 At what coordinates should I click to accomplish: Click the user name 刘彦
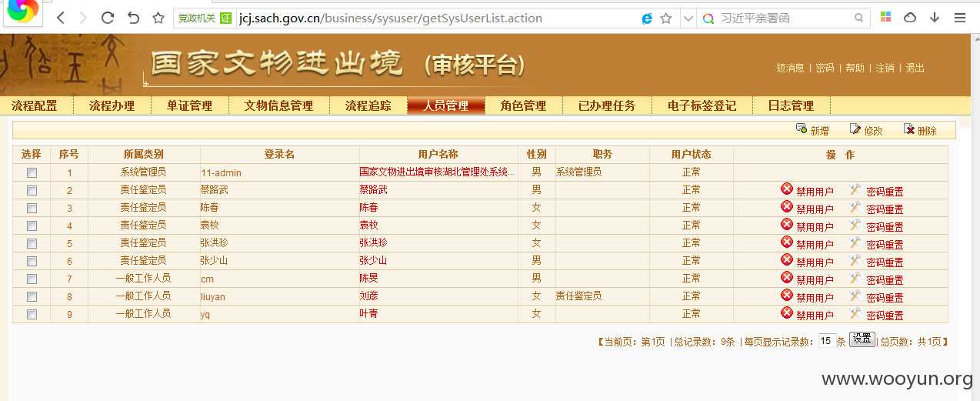[368, 296]
